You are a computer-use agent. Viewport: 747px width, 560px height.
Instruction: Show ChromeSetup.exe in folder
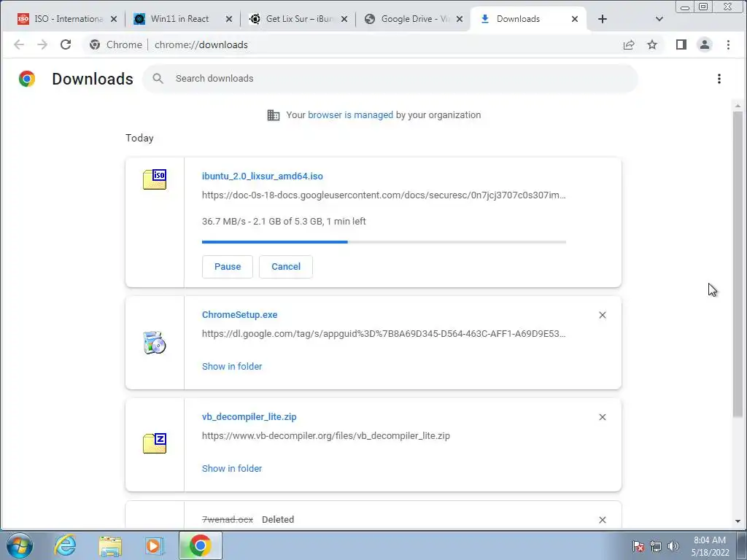coord(232,366)
